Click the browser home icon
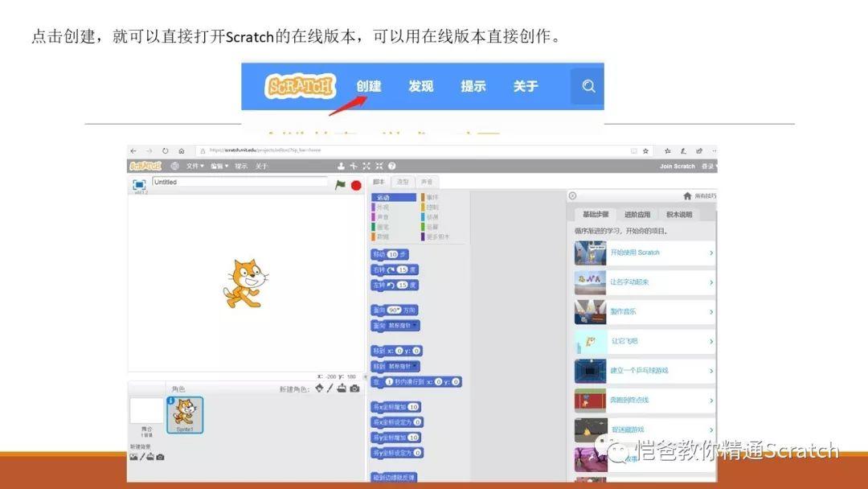Viewport: 868px width, 489px height. click(181, 150)
